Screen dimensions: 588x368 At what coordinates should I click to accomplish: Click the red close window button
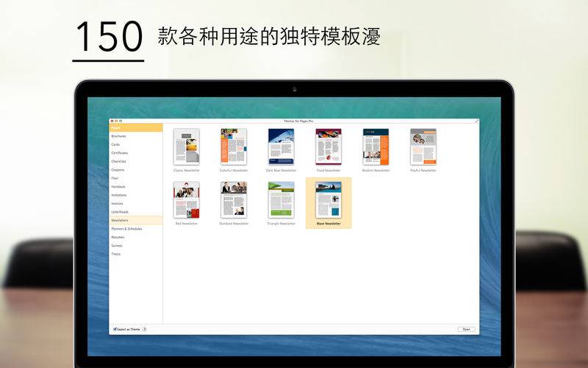click(112, 121)
